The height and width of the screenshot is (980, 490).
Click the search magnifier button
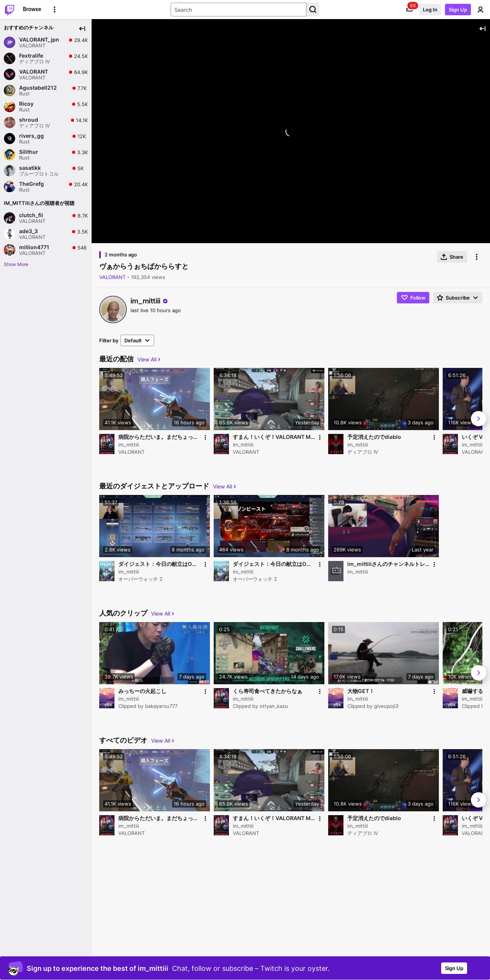(313, 10)
